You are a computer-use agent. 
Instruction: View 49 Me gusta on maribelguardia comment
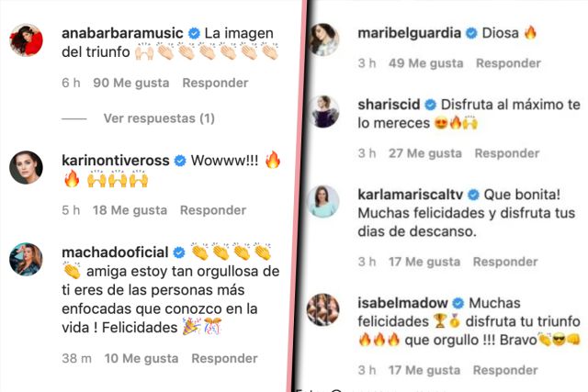(426, 63)
